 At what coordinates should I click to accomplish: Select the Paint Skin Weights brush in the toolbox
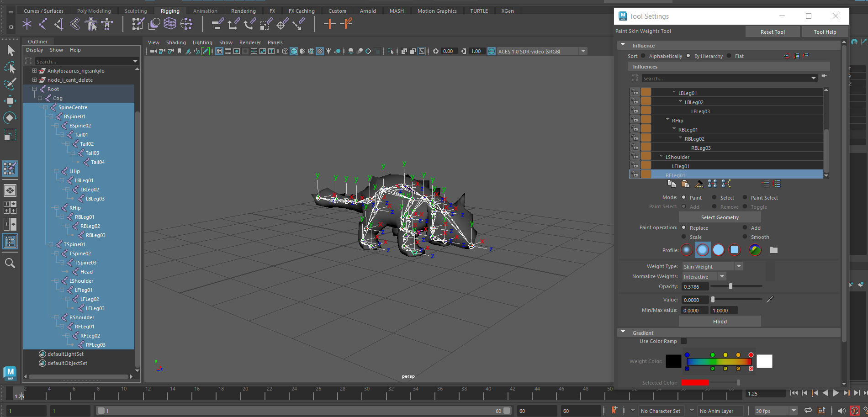(x=10, y=169)
